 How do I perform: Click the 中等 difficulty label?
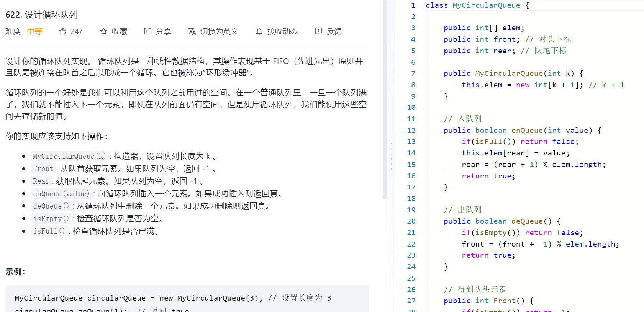[x=34, y=31]
